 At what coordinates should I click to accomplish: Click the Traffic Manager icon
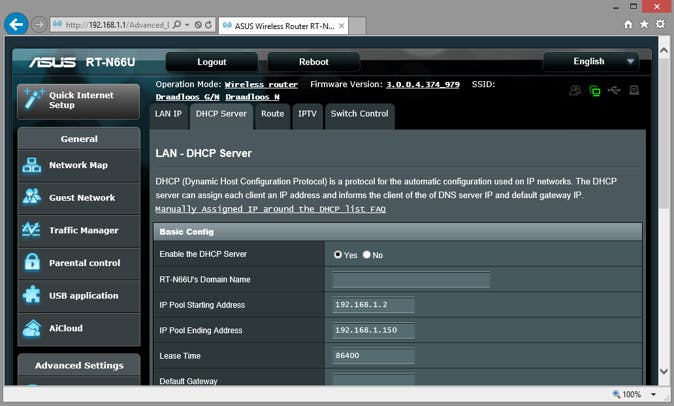point(31,229)
